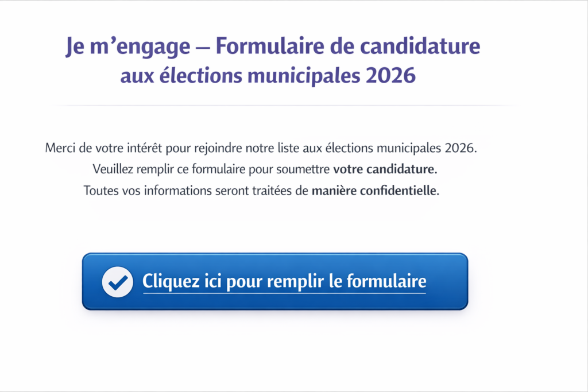Click the bold "manière confidentielle" text

[x=375, y=191]
